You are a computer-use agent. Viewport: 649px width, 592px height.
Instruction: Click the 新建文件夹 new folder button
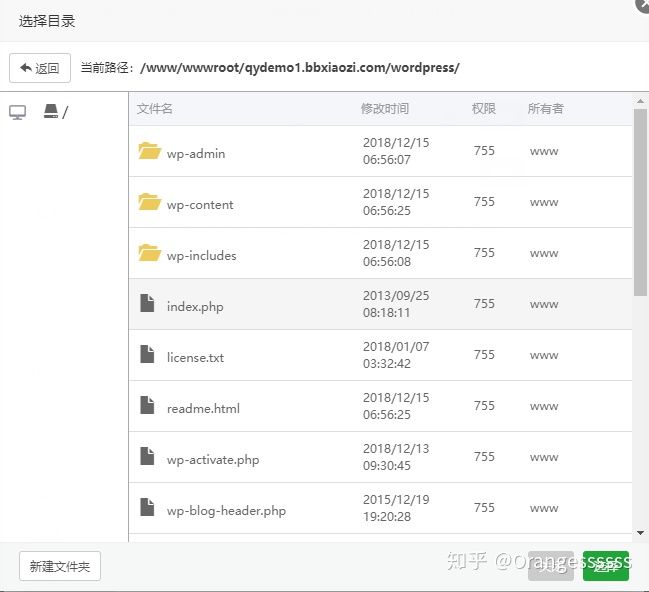(60, 566)
